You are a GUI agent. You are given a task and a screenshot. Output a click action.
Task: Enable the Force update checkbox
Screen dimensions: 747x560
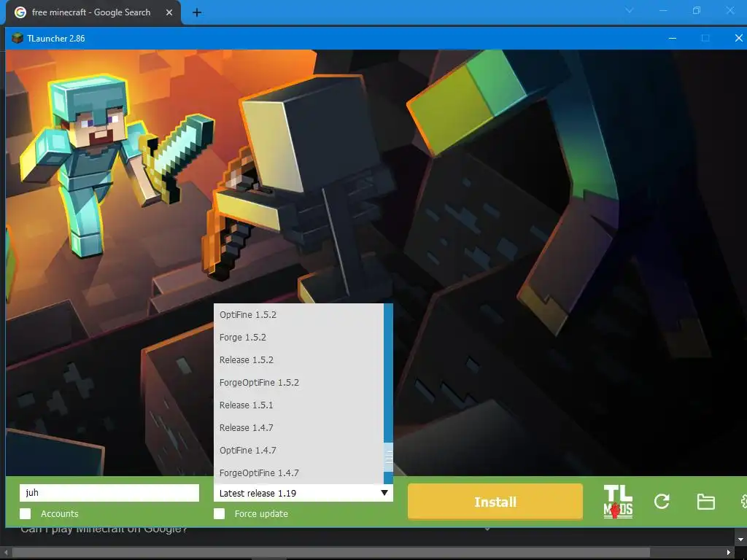tap(219, 513)
